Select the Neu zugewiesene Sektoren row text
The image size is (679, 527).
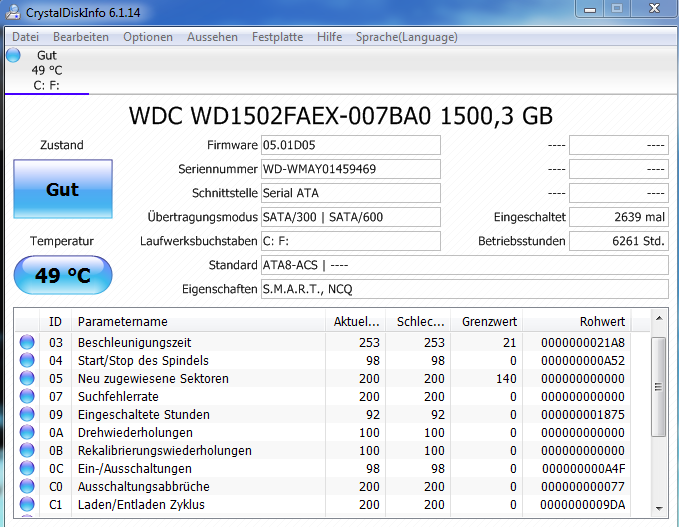153,378
